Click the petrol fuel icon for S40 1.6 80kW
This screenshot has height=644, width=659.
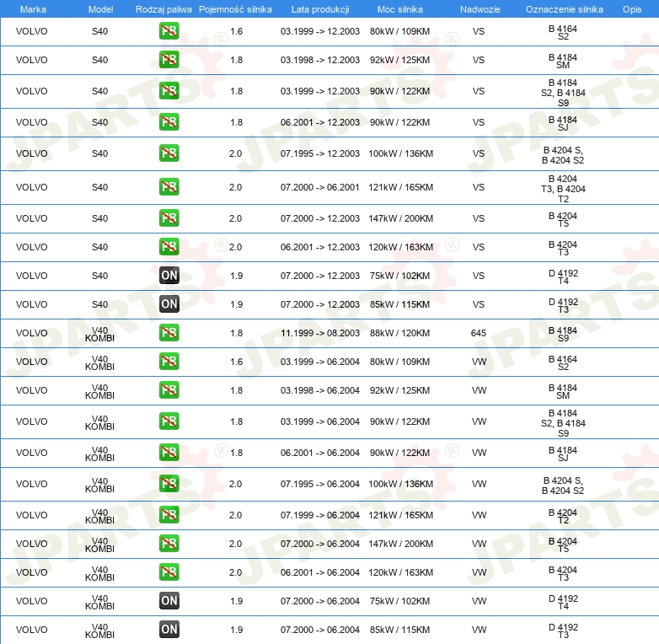(169, 31)
